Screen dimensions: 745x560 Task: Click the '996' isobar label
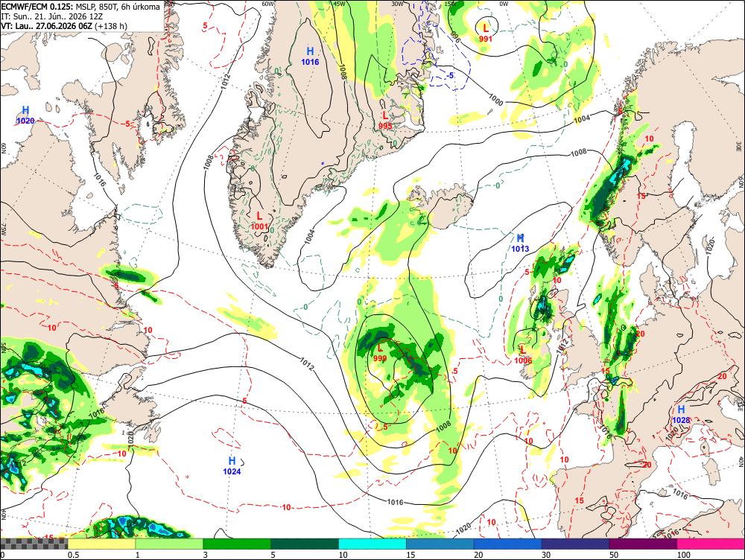(x=455, y=37)
